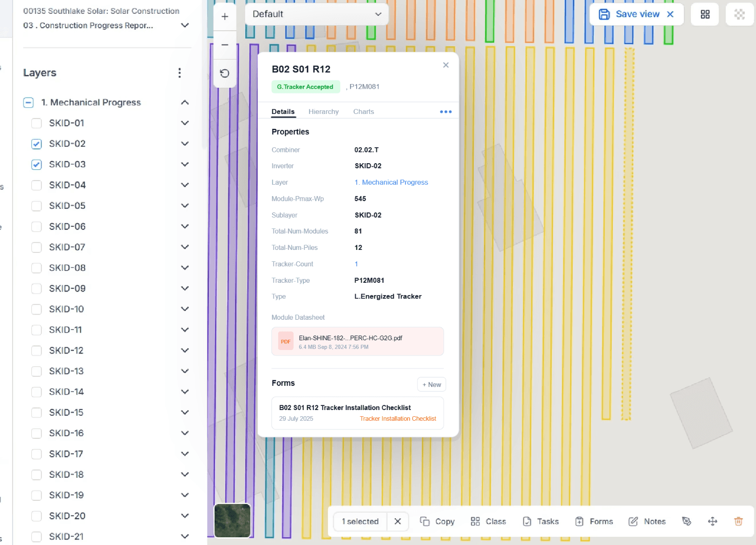Open Notes from the bottom toolbar
This screenshot has width=756, height=545.
tap(647, 521)
